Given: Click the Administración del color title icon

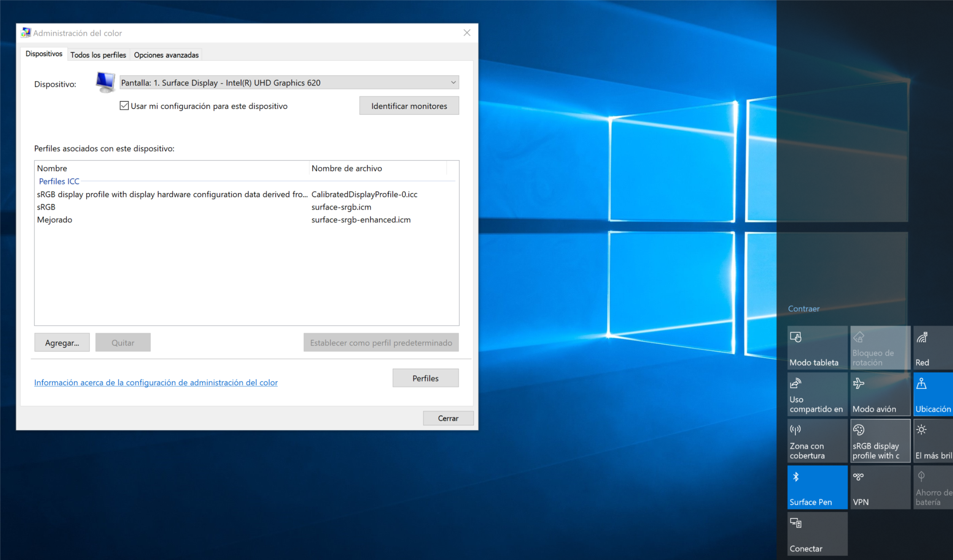Looking at the screenshot, I should click(26, 33).
